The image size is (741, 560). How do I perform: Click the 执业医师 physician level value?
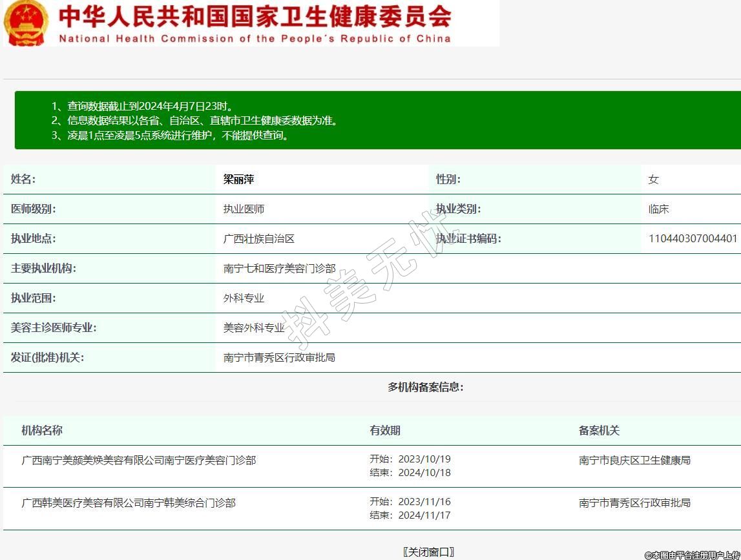(244, 209)
